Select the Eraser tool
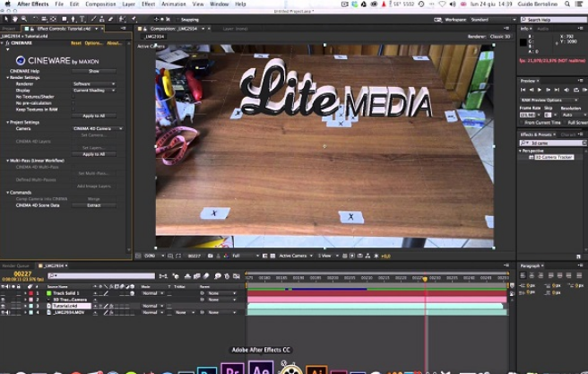The width and height of the screenshot is (588, 374). click(110, 19)
